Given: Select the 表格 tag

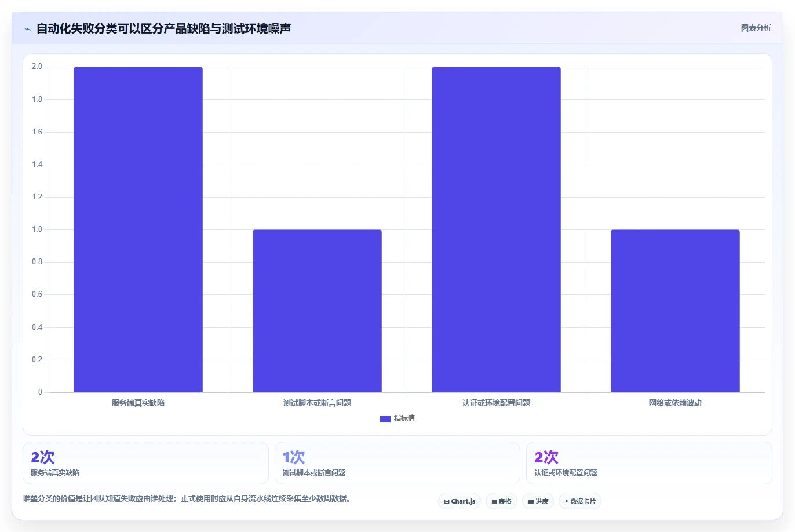Looking at the screenshot, I should coord(501,501).
